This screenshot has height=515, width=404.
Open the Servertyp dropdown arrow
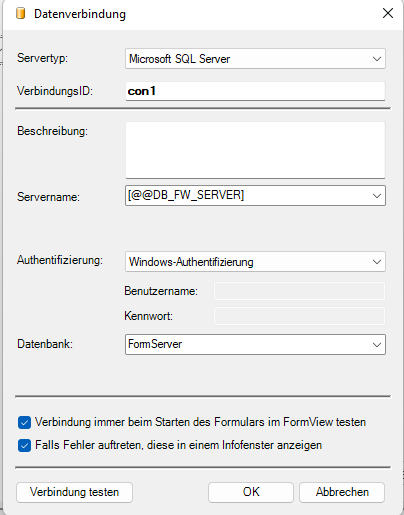pyautogui.click(x=377, y=59)
